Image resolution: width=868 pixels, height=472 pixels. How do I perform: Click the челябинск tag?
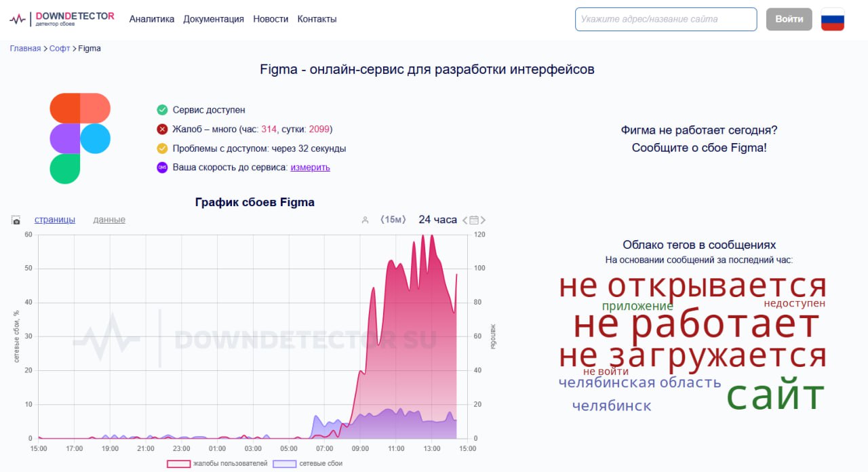pos(612,406)
